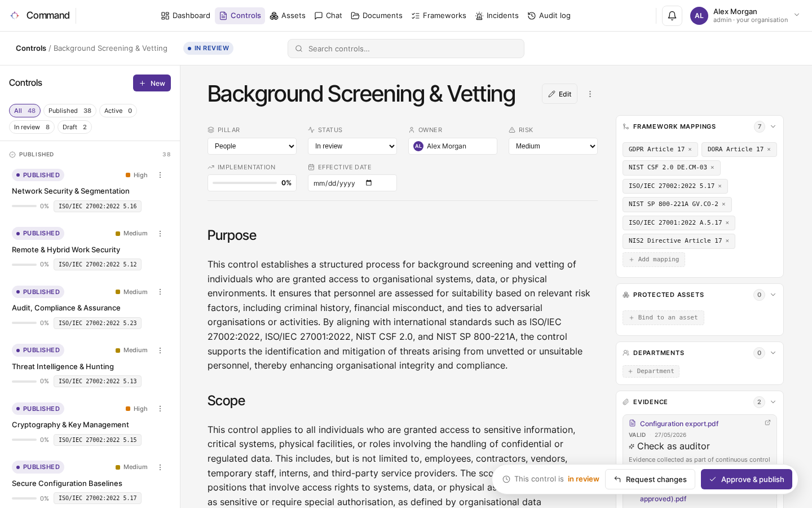Viewport: 812px width, 508px height.
Task: Remove the GDPR Article 17 mapping
Action: click(x=690, y=150)
